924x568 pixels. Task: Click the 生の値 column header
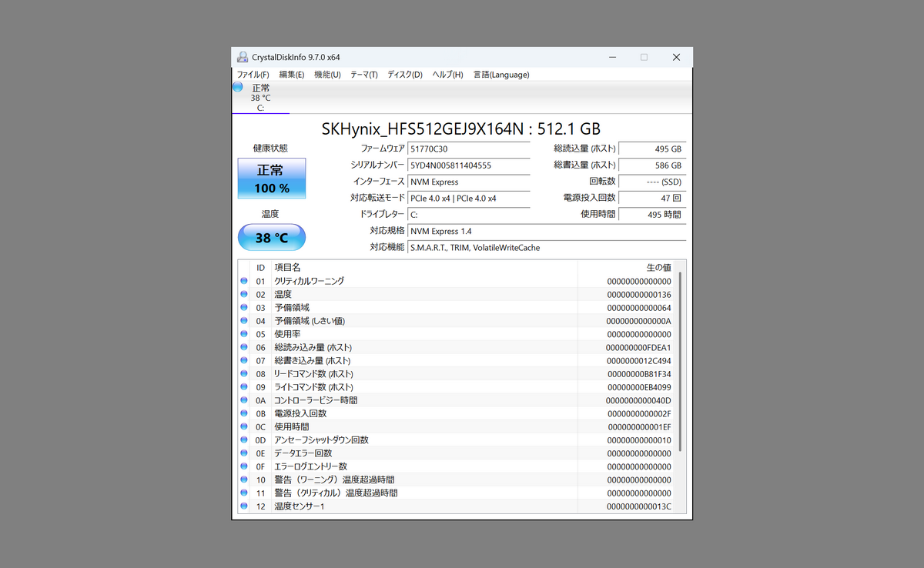[626, 267]
